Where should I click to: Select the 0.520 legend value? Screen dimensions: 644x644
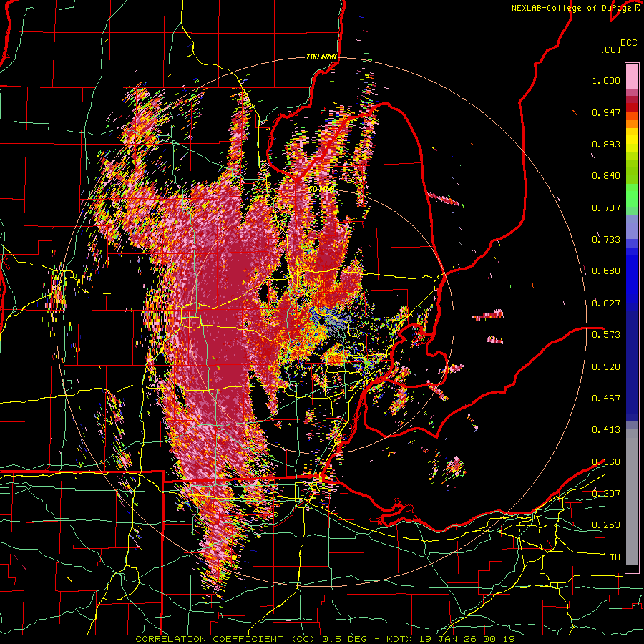606,367
